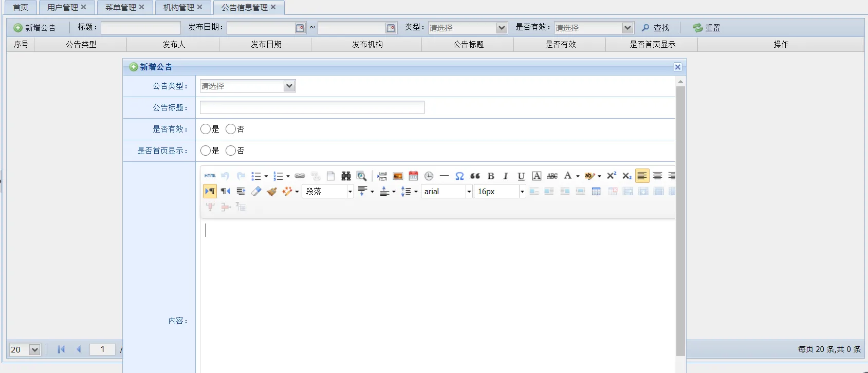
Task: Click the insert table icon
Action: [x=596, y=192]
